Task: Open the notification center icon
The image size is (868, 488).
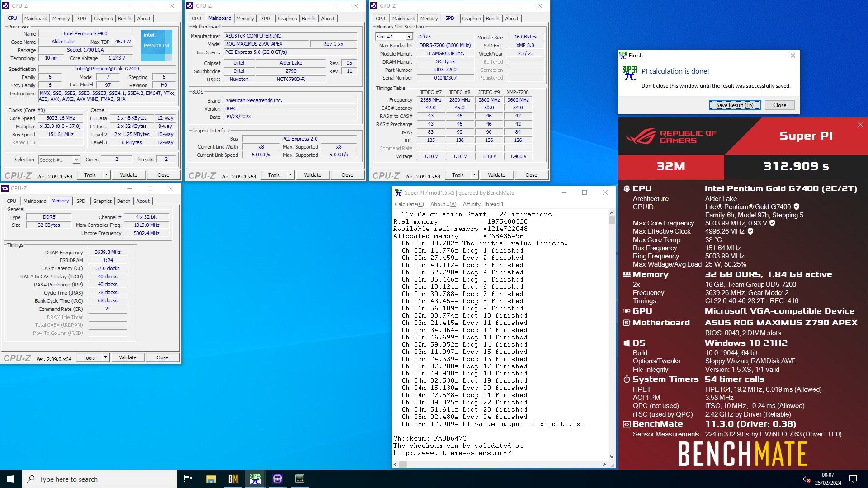Action: click(x=853, y=479)
